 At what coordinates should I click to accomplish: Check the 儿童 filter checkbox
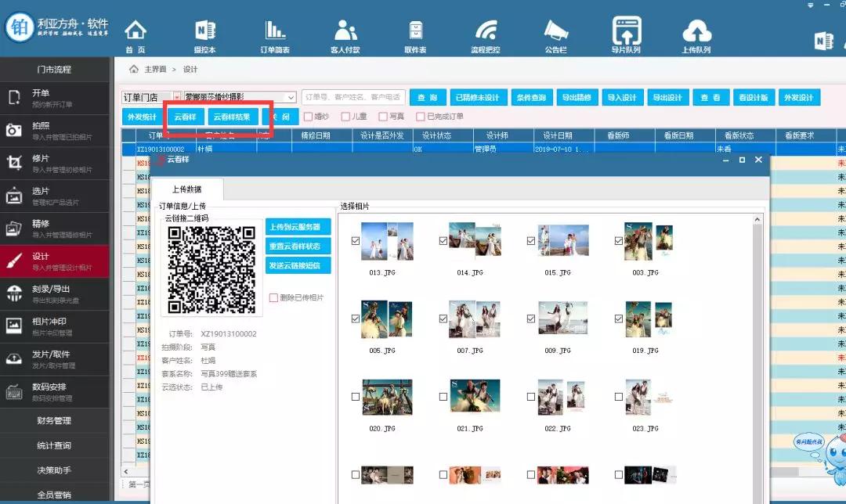point(345,117)
